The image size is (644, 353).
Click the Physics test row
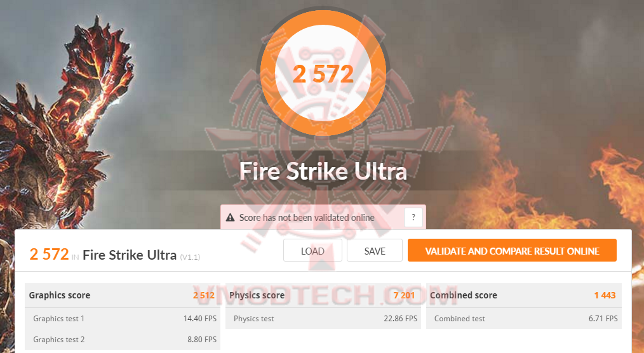tap(323, 319)
